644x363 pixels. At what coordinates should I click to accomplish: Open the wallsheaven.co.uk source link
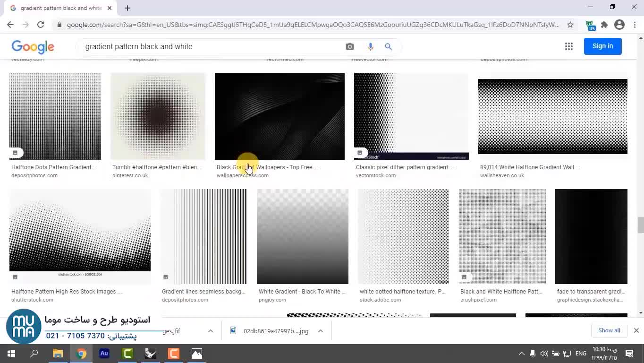coord(502,175)
